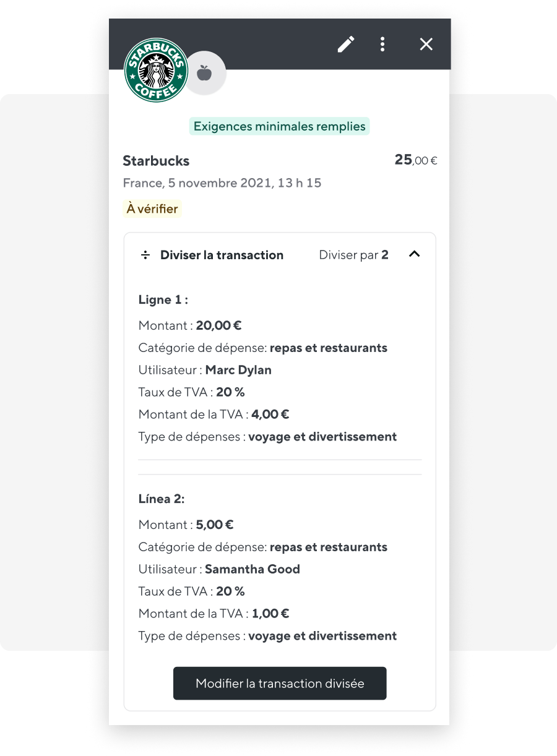Click the Diviser par 2 label
This screenshot has height=756, width=557.
click(x=354, y=255)
